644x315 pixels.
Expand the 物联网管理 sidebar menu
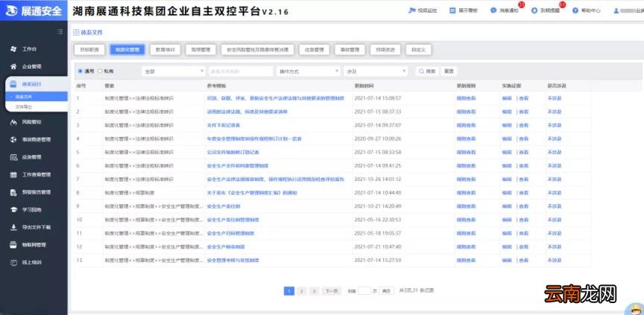34,245
